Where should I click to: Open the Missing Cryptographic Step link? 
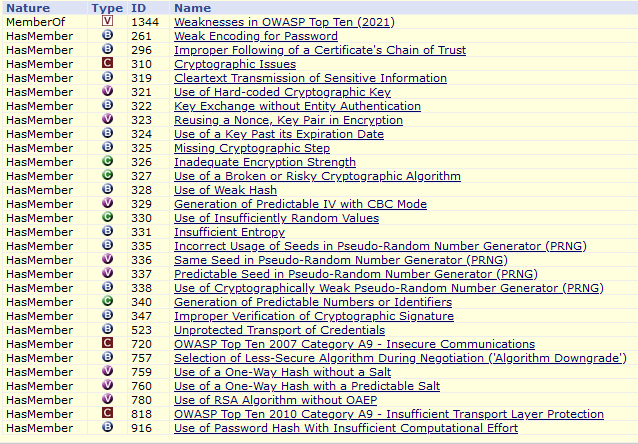(x=252, y=148)
